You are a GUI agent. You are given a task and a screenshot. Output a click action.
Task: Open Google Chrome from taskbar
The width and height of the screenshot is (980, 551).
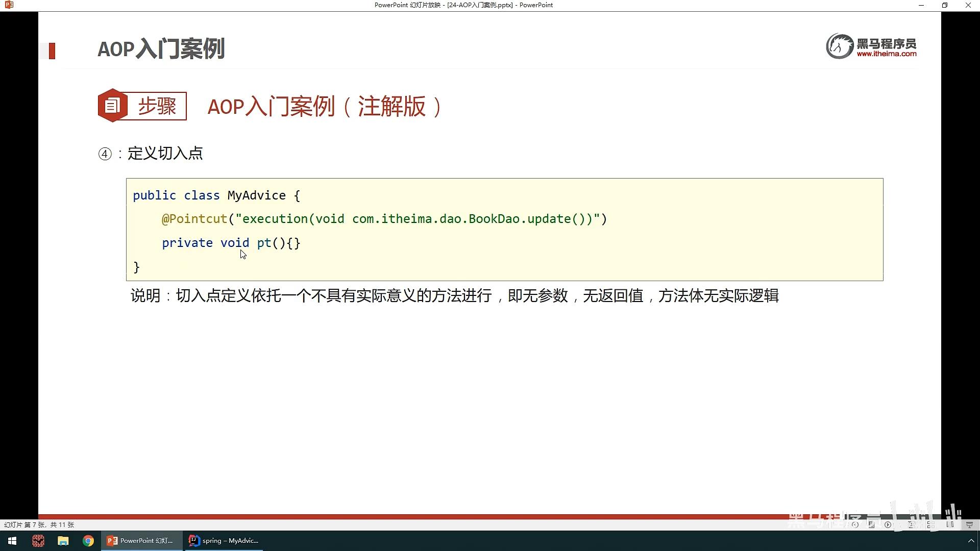tap(88, 541)
